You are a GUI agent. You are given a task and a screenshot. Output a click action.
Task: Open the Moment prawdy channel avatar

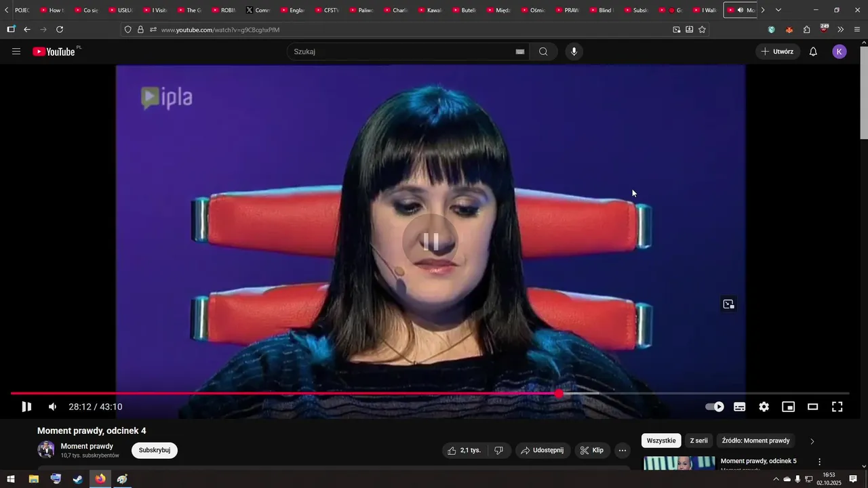click(46, 449)
